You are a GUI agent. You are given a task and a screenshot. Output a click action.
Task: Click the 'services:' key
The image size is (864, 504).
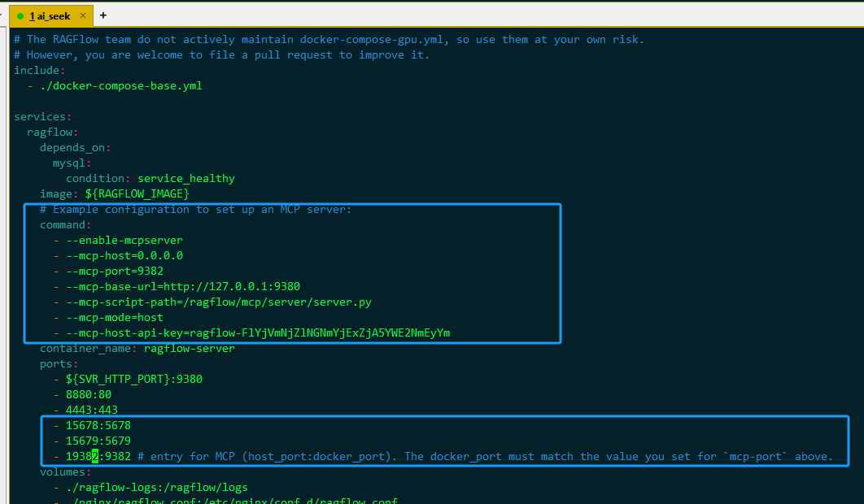(43, 117)
